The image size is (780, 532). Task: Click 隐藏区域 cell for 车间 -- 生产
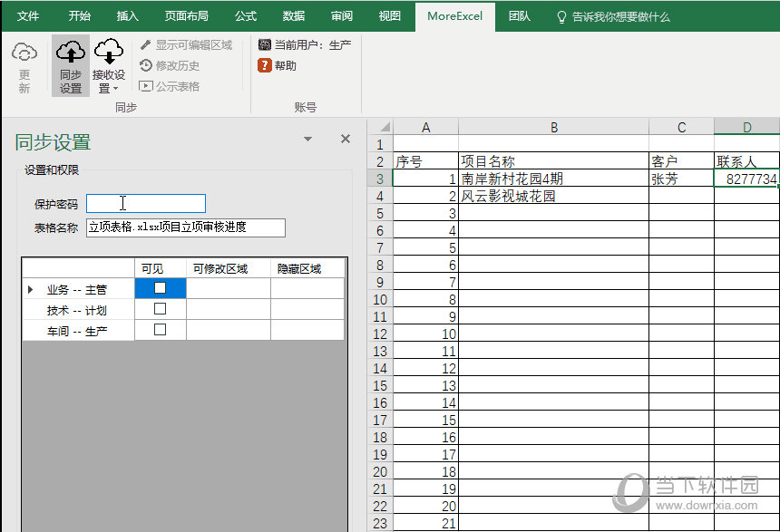click(x=307, y=330)
